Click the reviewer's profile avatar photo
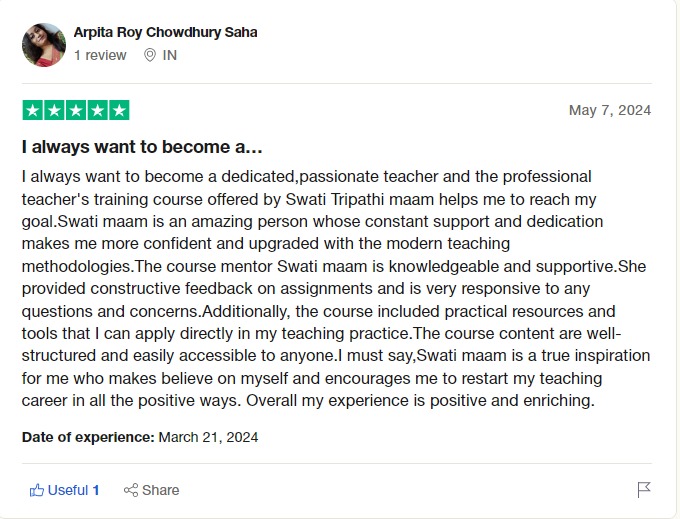680x519 pixels. (x=43, y=44)
